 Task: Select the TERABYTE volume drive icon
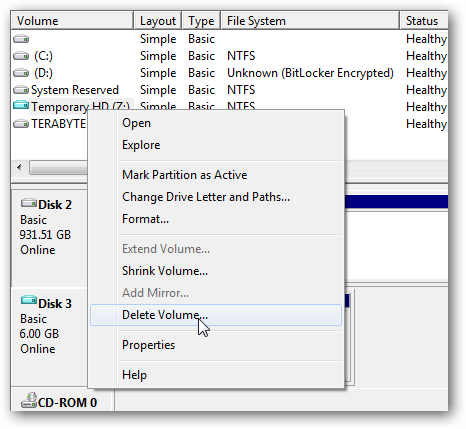pos(21,124)
